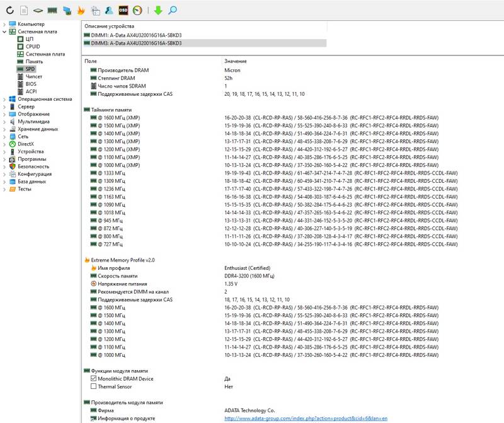This screenshot has height=423, width=504.
Task: Click the Программы tree item
Action: pyautogui.click(x=32, y=159)
